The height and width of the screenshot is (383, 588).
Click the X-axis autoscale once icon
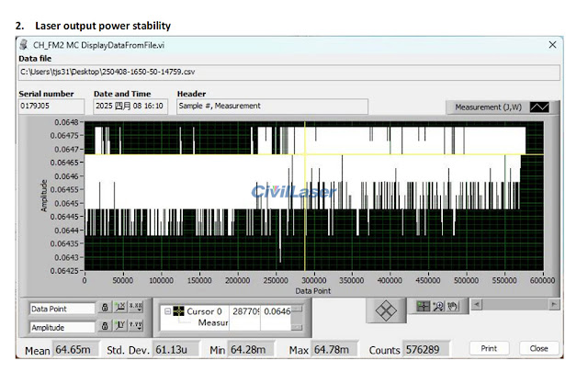(x=120, y=308)
